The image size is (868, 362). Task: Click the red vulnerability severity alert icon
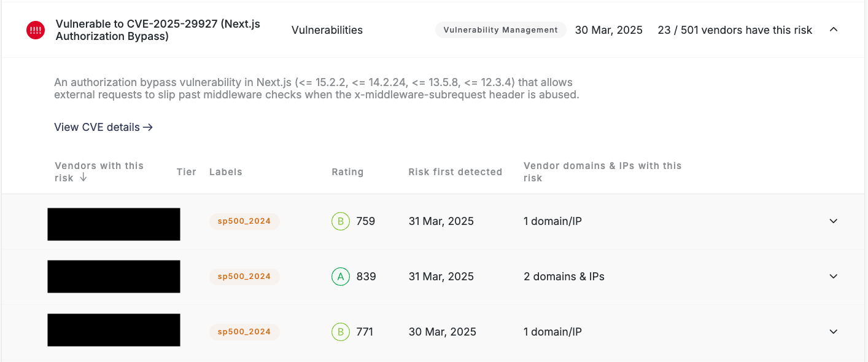coord(35,30)
